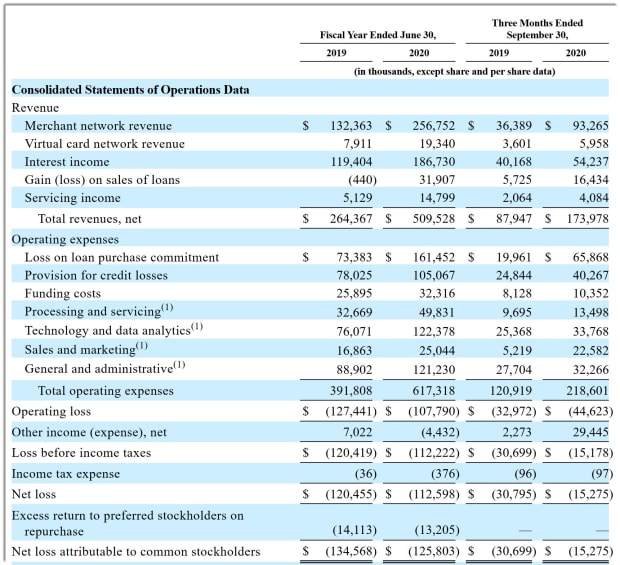Select the sales and marketing value 22,582
Screen dimensions: 620x565
[591, 351]
